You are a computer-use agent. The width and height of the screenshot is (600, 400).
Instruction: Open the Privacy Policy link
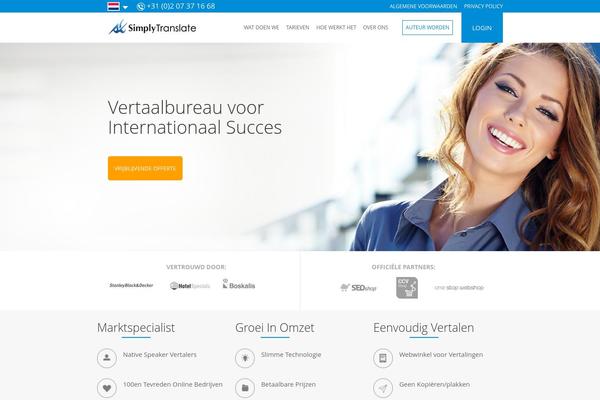pyautogui.click(x=483, y=7)
